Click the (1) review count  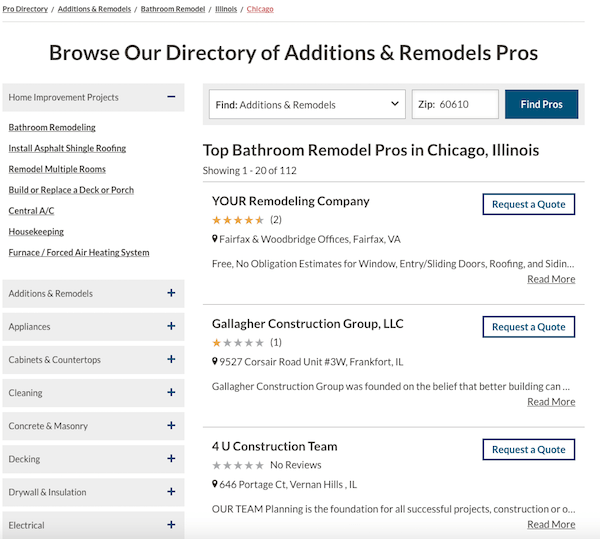coord(276,342)
